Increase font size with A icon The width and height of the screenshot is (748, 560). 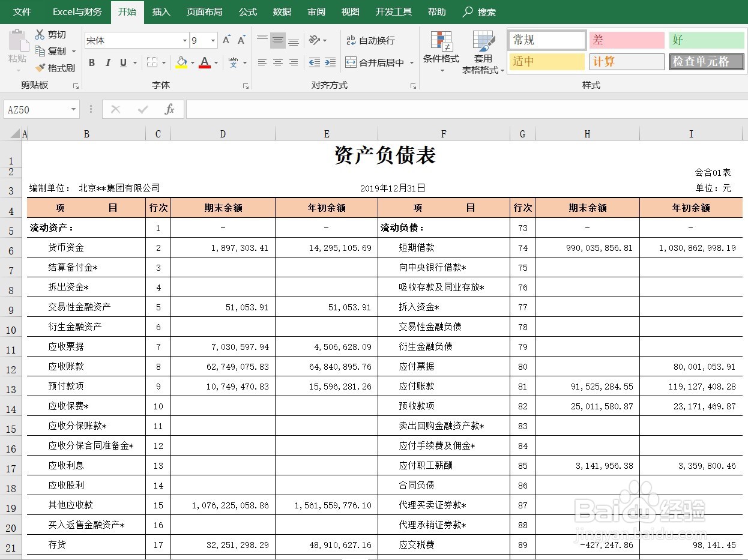[226, 40]
